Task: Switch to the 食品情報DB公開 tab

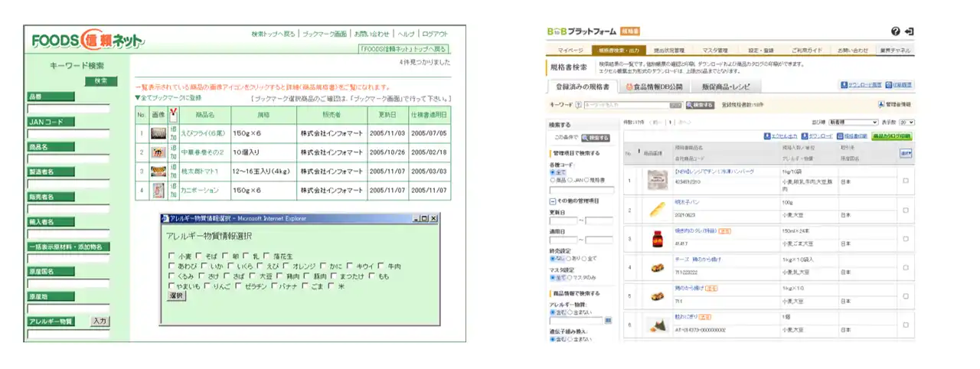Action: click(x=653, y=87)
